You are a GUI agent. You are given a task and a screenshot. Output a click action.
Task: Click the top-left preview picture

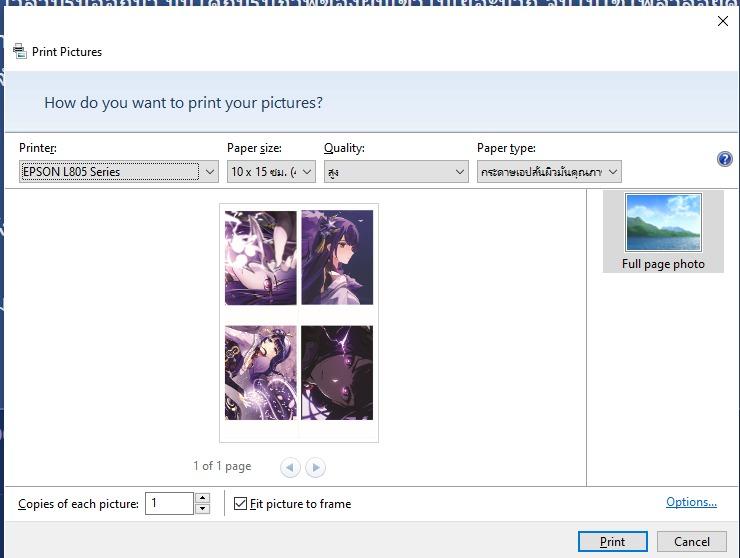261,257
